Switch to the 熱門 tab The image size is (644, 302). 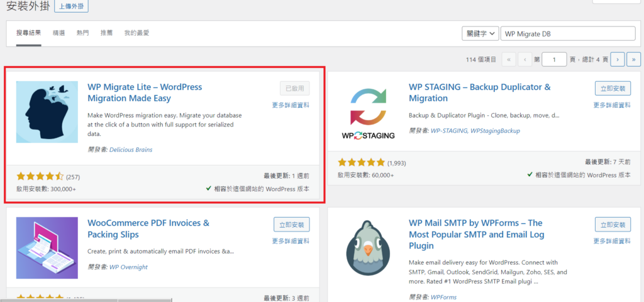[82, 33]
